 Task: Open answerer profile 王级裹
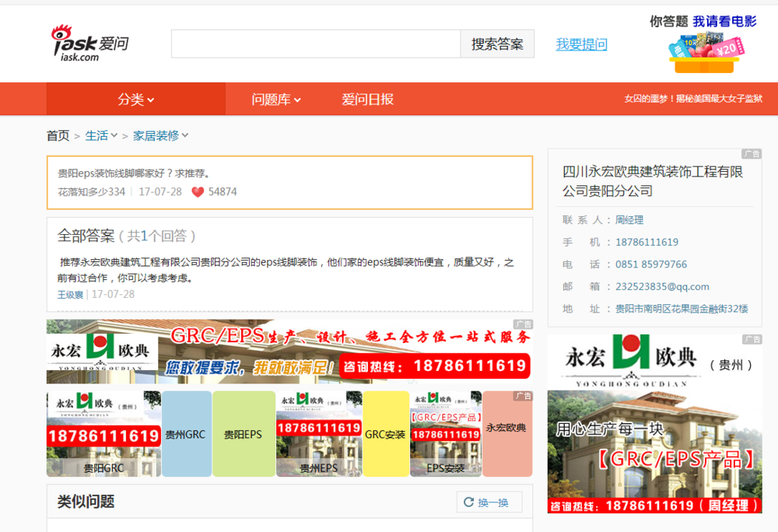point(70,295)
